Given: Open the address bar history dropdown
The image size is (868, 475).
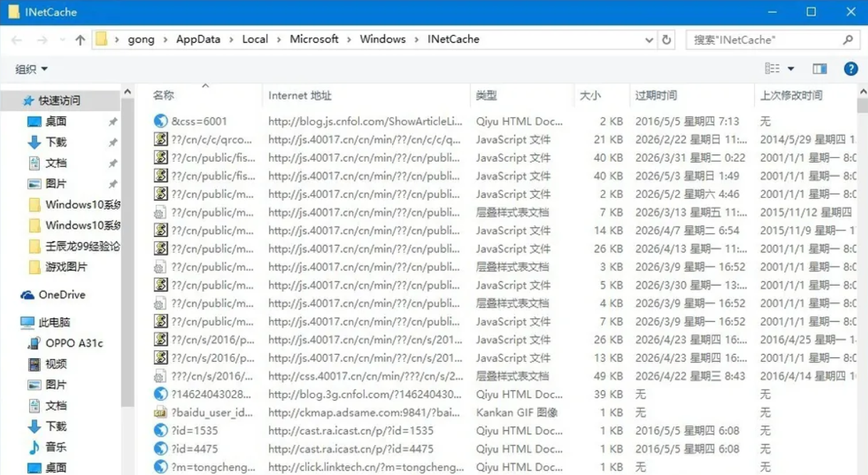Looking at the screenshot, I should (x=649, y=39).
